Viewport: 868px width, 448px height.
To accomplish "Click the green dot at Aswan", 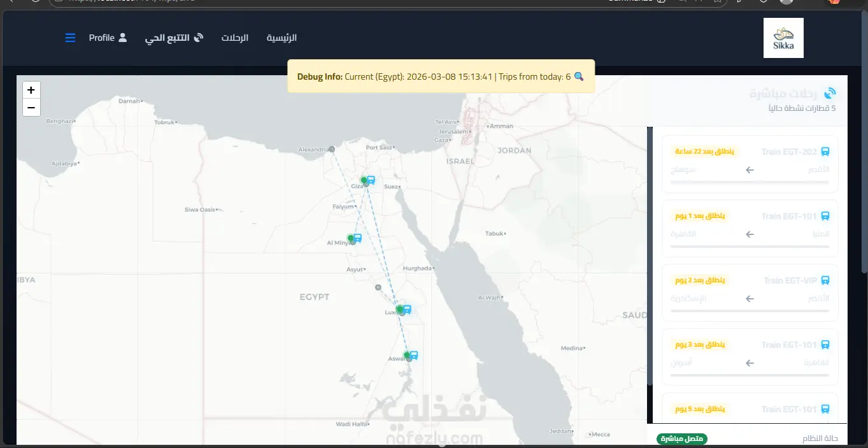I will (406, 355).
